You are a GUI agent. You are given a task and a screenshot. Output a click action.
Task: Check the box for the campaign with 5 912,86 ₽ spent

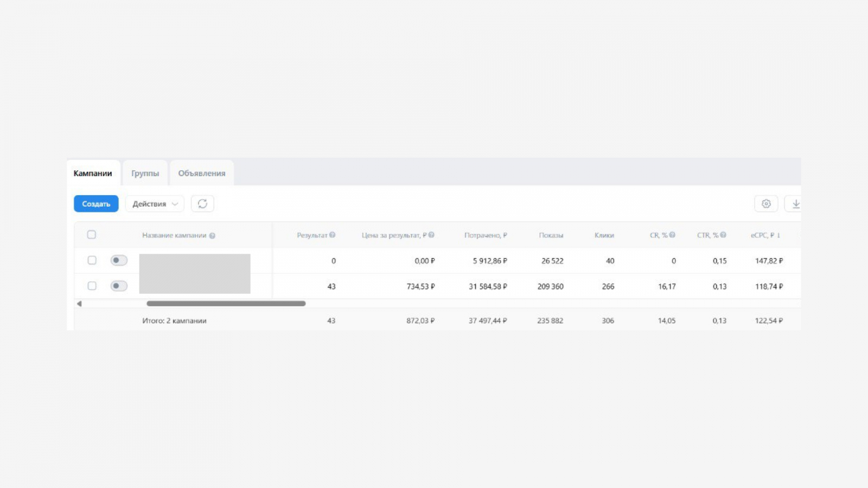click(92, 260)
